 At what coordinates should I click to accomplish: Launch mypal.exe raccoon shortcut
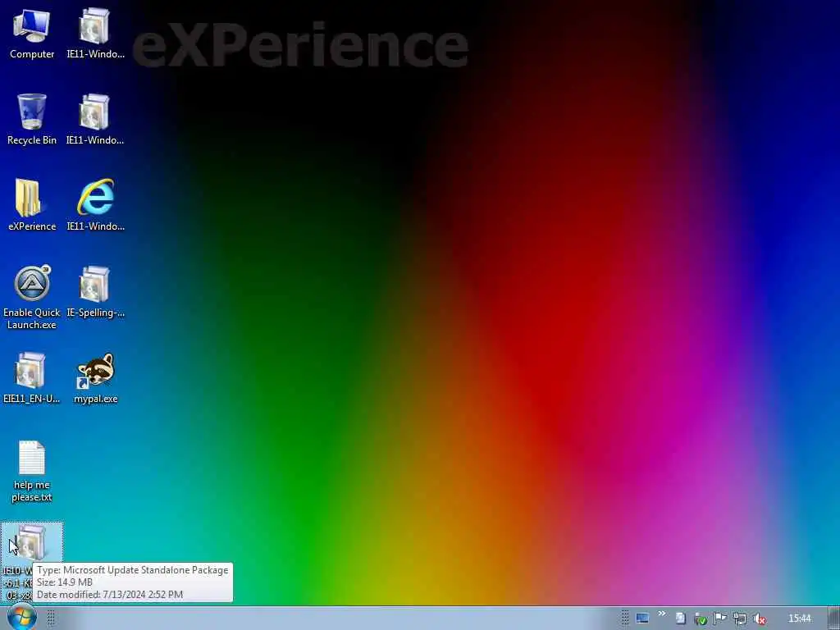point(95,377)
